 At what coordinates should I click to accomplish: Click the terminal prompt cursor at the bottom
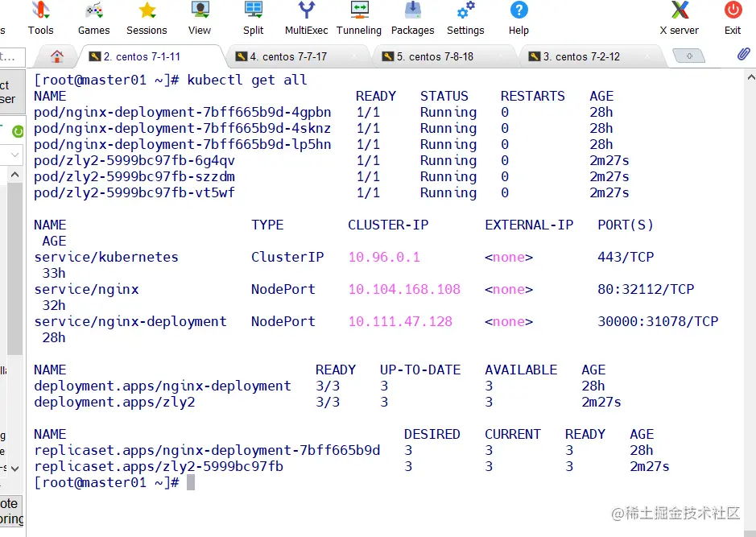(191, 482)
